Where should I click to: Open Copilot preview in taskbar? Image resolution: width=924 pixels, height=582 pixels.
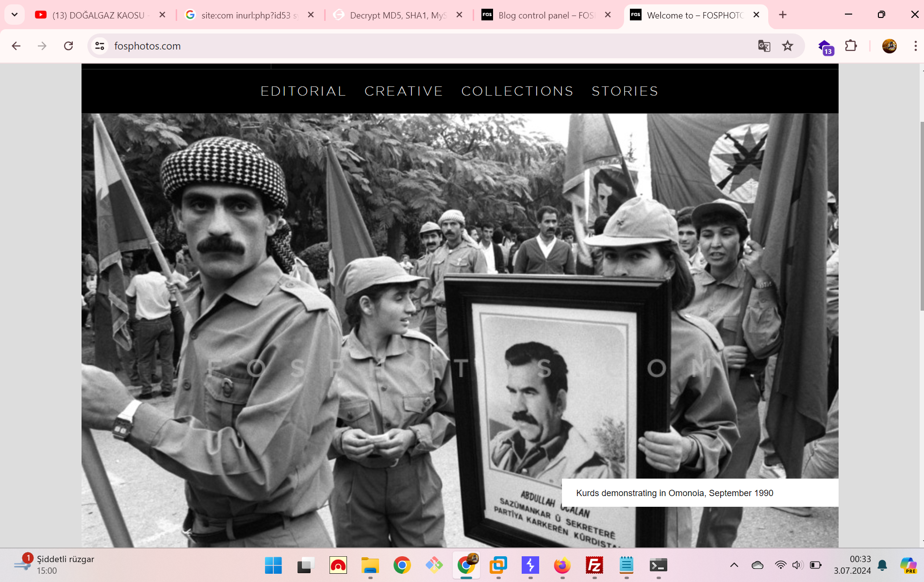pyautogui.click(x=908, y=565)
